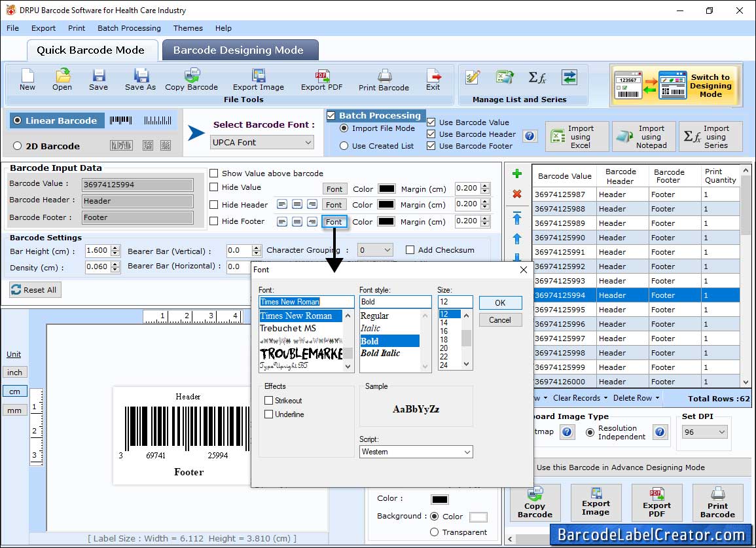Image resolution: width=756 pixels, height=548 pixels.
Task: Switch to Designing Mode button
Action: pyautogui.click(x=675, y=85)
